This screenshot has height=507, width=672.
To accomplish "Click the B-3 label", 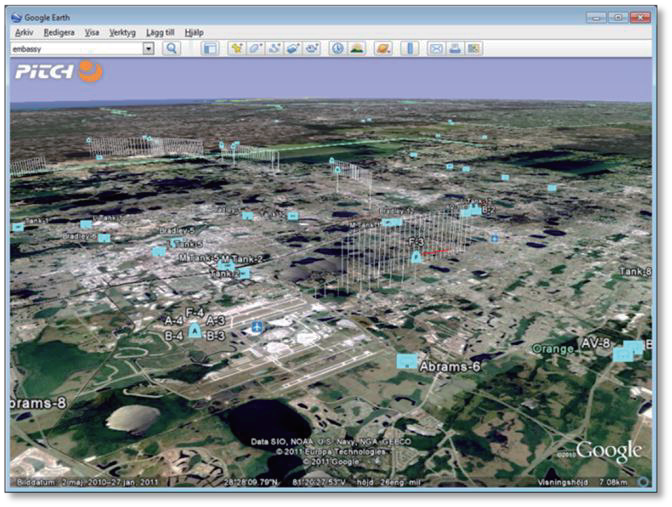I will (x=216, y=336).
